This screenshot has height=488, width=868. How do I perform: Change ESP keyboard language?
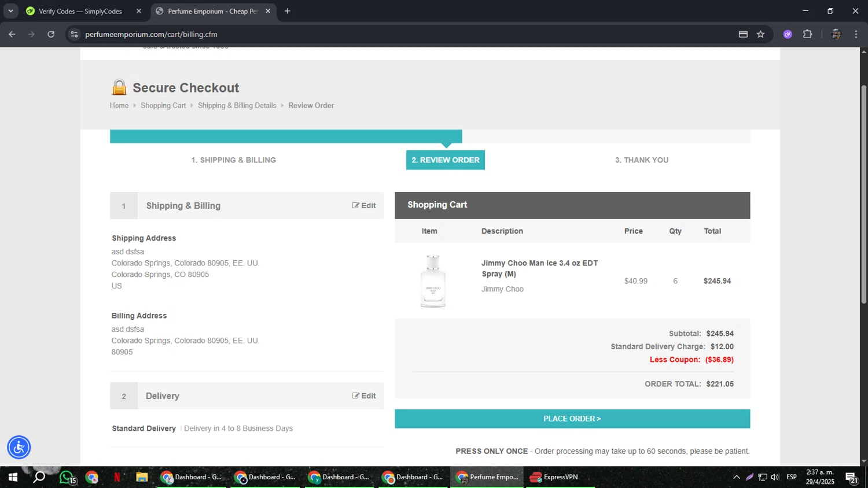tap(792, 477)
